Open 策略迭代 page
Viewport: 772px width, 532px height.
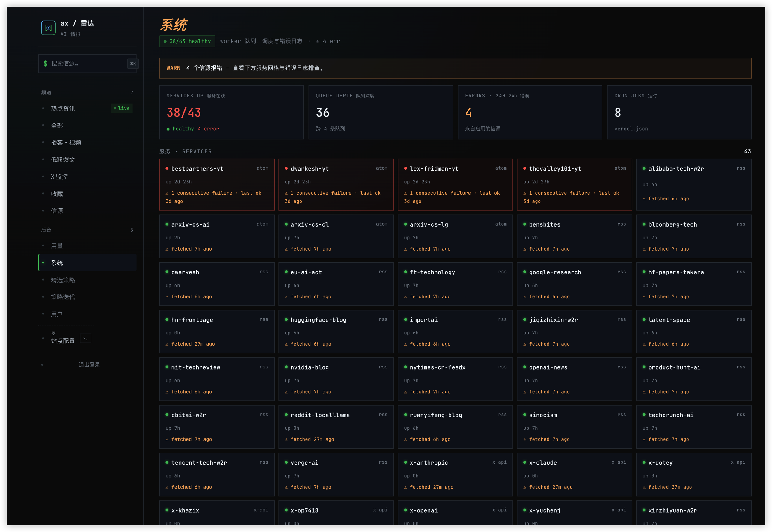87,297
